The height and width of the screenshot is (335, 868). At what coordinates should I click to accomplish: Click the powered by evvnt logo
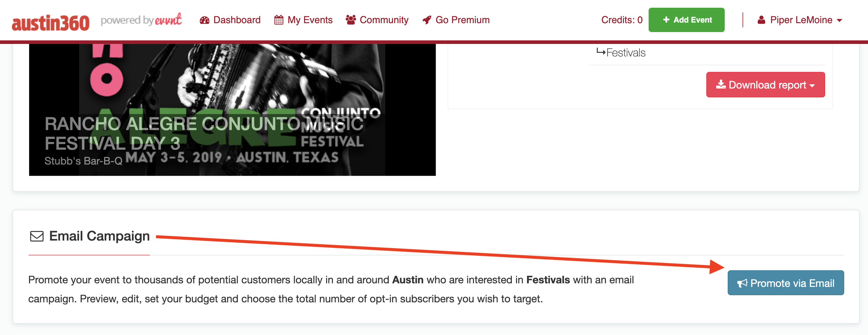(141, 20)
